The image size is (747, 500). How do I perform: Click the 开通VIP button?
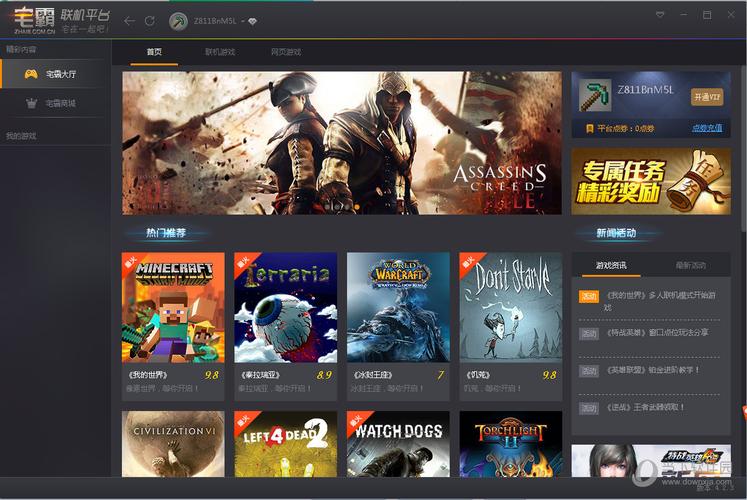pyautogui.click(x=707, y=97)
